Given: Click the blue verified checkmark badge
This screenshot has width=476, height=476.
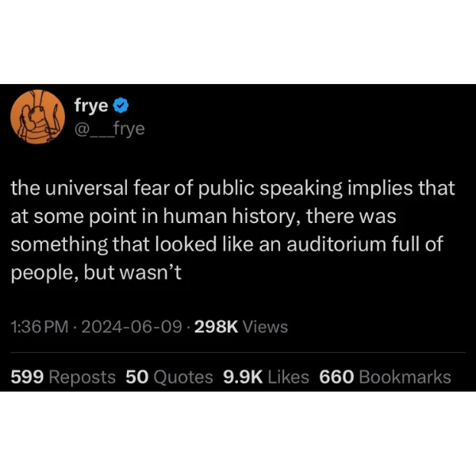Looking at the screenshot, I should 121,106.
